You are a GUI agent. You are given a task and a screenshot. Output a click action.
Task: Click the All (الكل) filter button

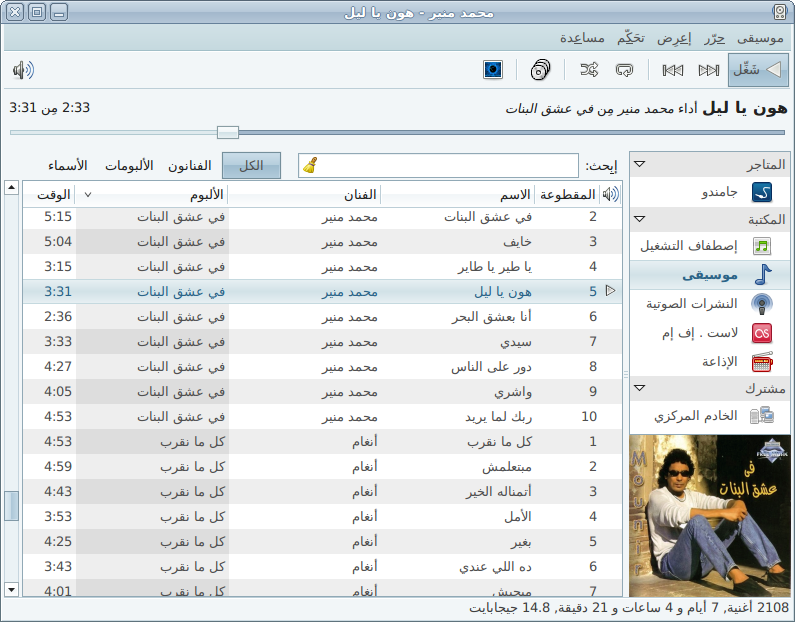251,166
